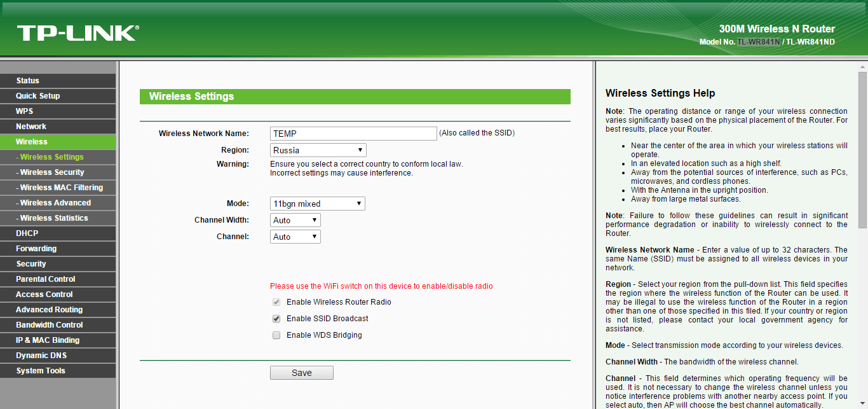Expand the Channel dropdown
This screenshot has height=409, width=868.
click(295, 237)
